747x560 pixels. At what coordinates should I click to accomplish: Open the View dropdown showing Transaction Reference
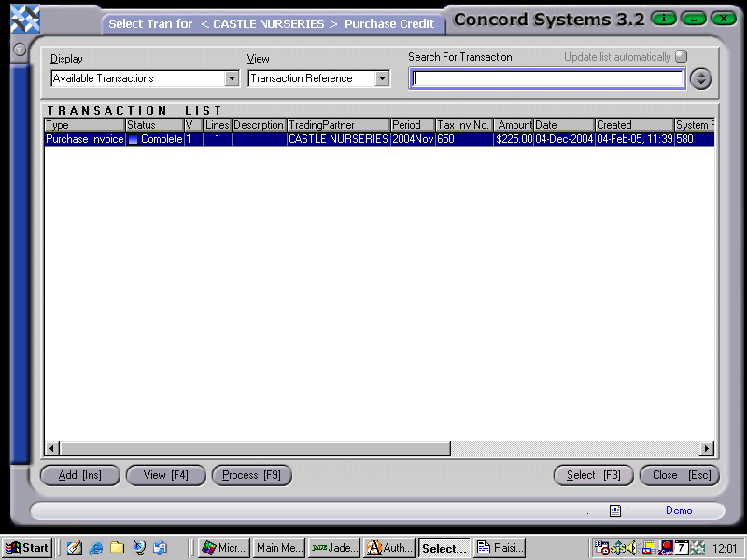coord(381,78)
